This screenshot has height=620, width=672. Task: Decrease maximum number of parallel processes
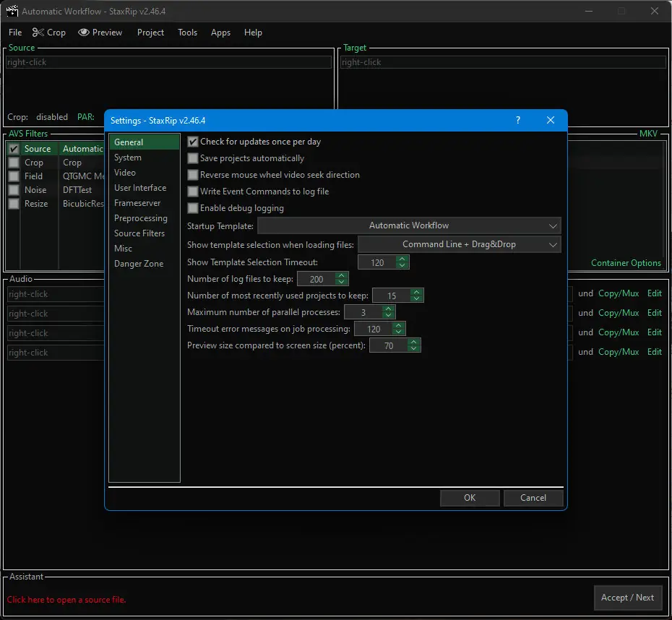click(x=388, y=315)
